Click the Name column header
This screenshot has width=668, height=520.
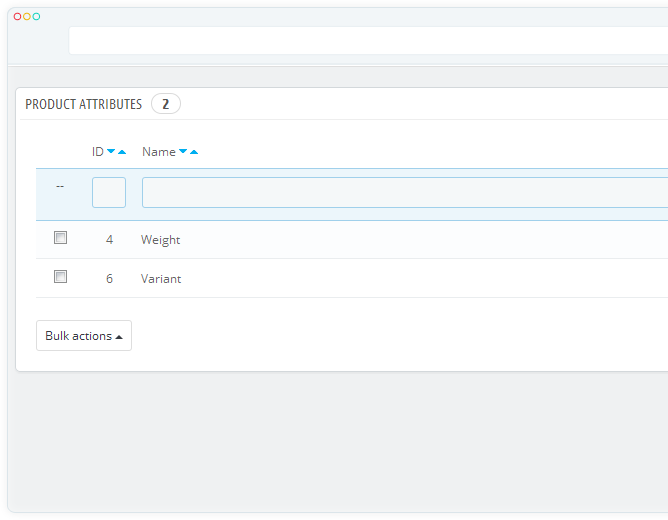tap(159, 152)
